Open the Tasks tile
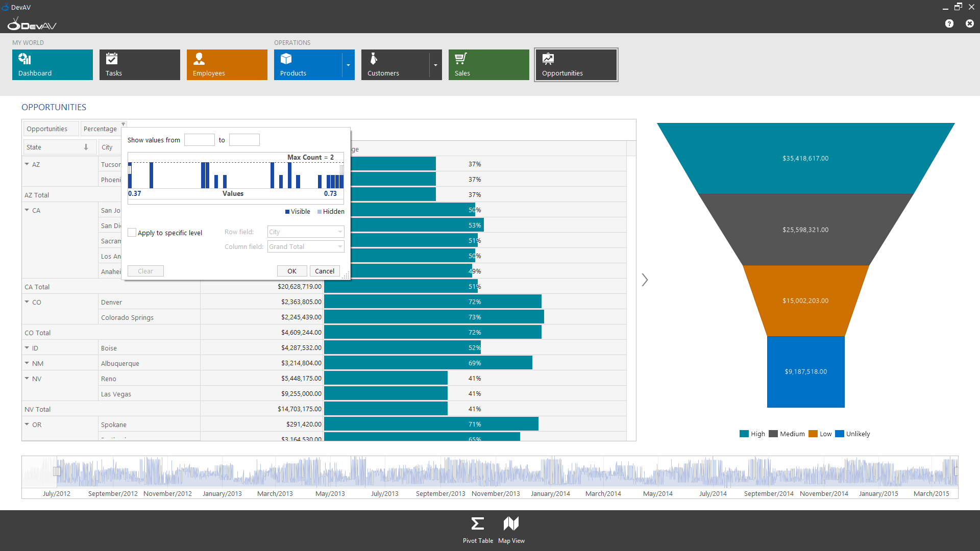This screenshot has width=980, height=551. tap(139, 65)
